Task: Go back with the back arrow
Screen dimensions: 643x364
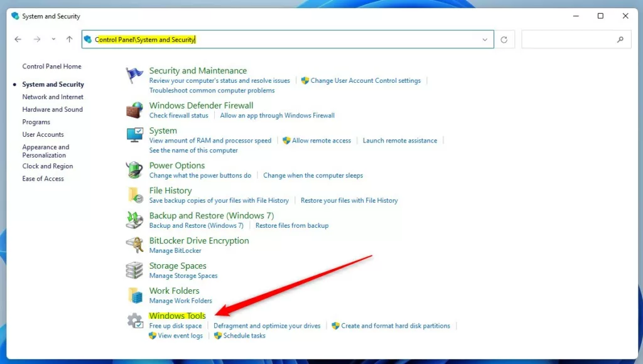Action: tap(18, 40)
